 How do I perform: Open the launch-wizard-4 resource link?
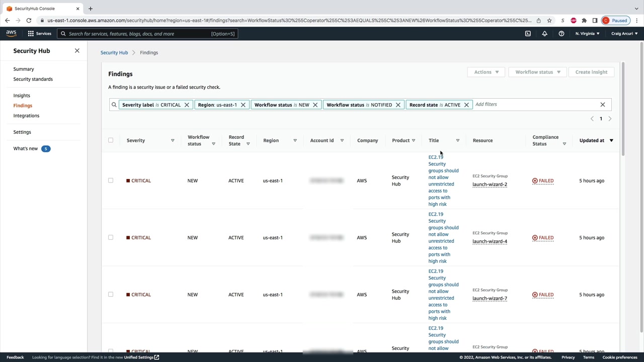click(490, 241)
